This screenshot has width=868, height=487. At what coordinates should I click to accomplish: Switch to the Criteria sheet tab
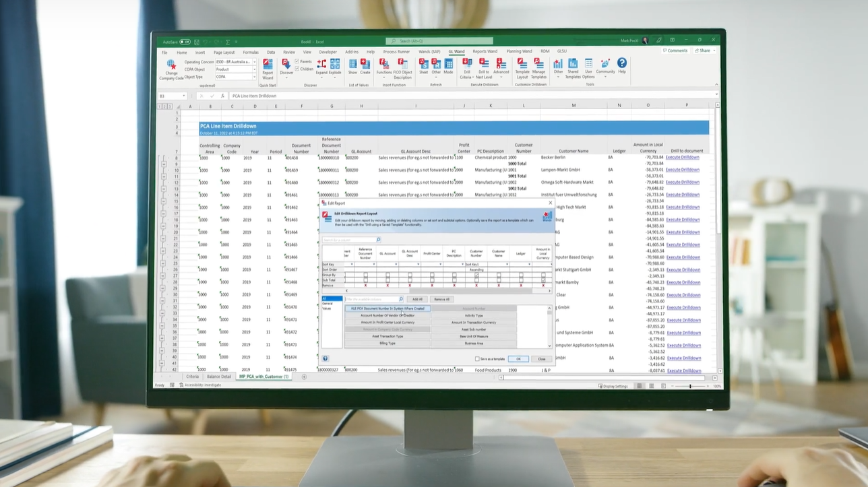[x=193, y=377]
